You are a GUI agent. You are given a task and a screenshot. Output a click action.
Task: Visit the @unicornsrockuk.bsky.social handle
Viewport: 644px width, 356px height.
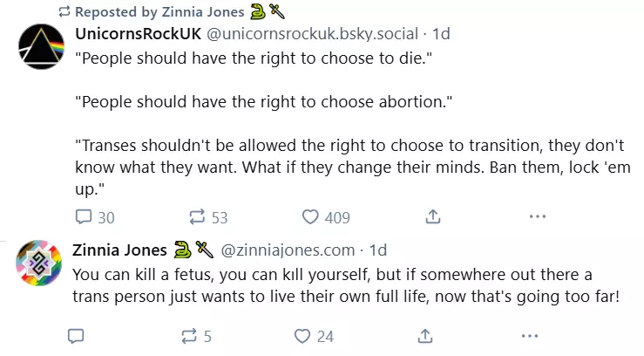[312, 34]
